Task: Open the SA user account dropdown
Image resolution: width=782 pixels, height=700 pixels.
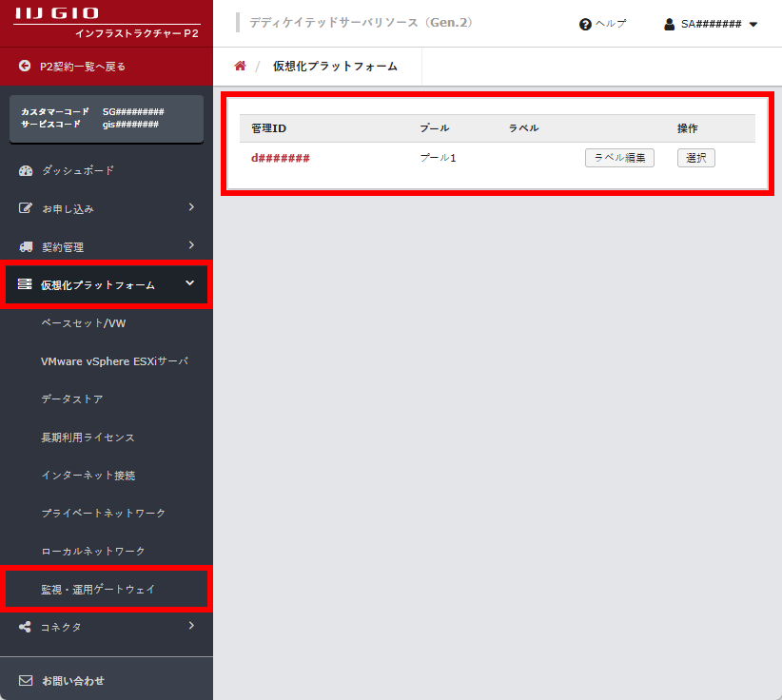Action: click(x=753, y=25)
